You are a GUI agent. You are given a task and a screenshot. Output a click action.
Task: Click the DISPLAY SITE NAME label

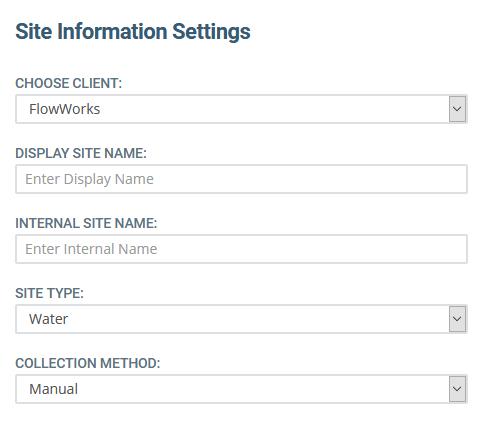[81, 153]
